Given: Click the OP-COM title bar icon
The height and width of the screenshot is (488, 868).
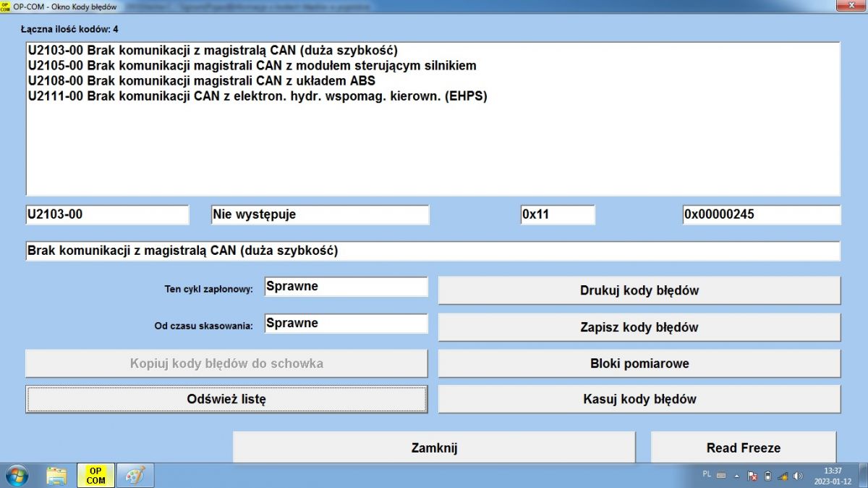Looking at the screenshot, I should click(6, 6).
